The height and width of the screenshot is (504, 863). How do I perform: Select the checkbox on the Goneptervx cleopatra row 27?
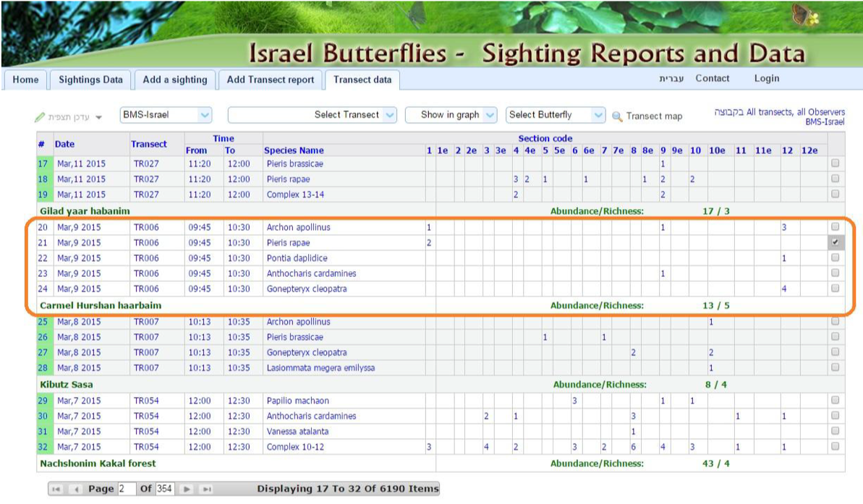pyautogui.click(x=837, y=352)
